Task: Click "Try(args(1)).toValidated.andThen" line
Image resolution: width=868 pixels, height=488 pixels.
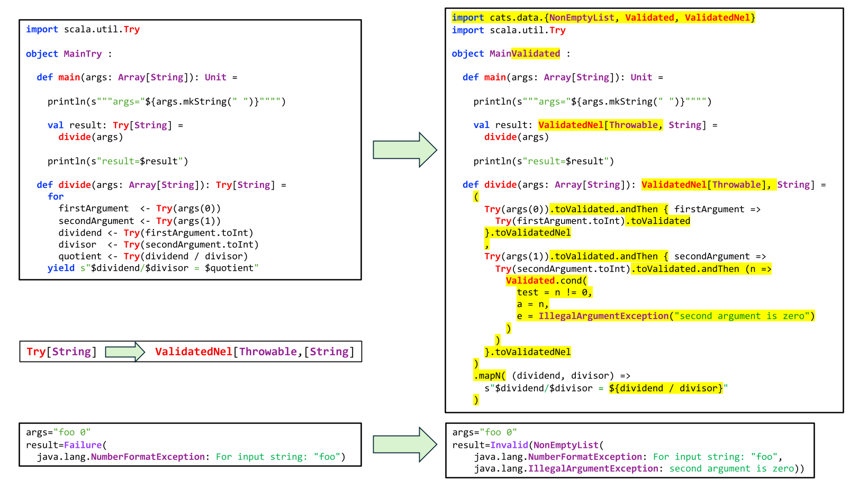Action: (625, 256)
